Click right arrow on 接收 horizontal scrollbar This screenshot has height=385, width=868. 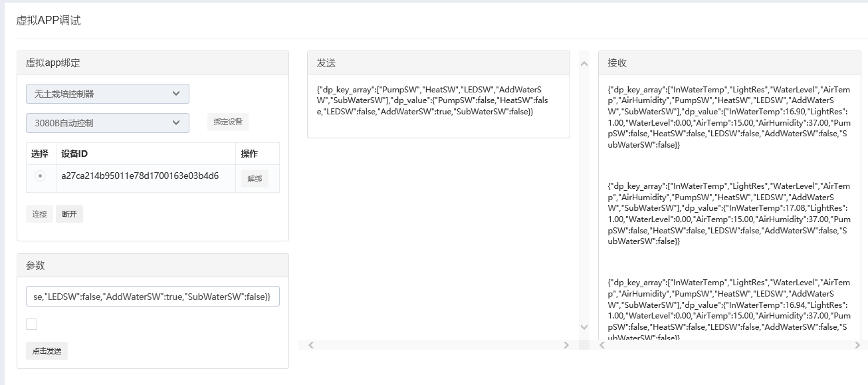coord(857,345)
